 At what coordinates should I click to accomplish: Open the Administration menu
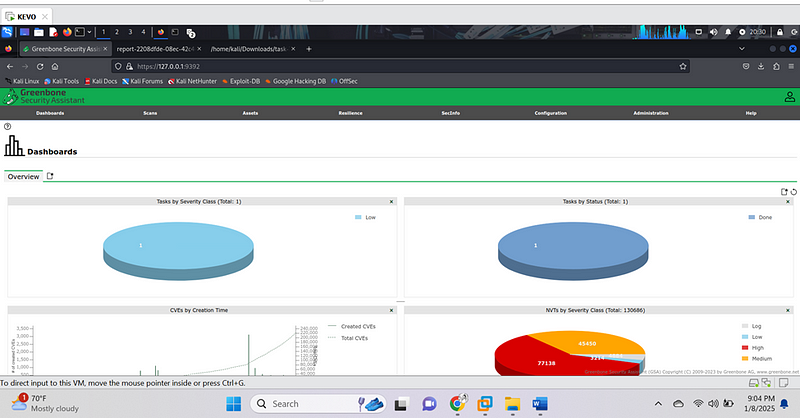651,113
